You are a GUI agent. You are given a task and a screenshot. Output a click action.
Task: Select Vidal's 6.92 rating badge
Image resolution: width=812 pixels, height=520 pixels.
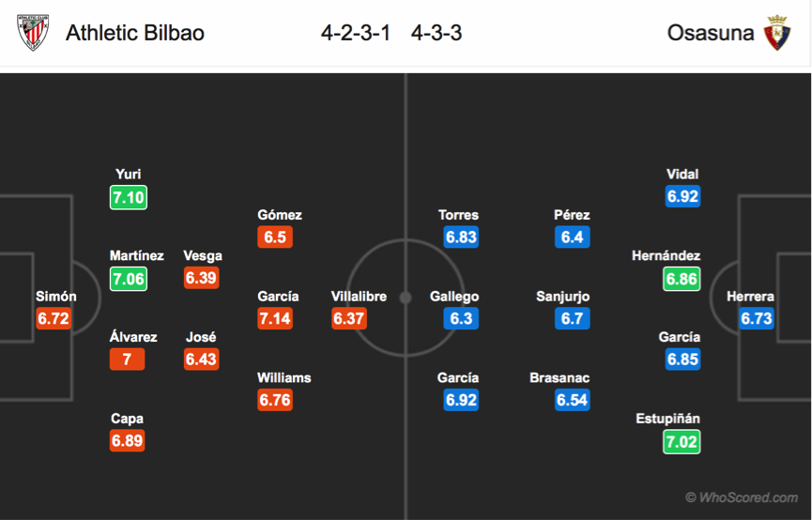[x=683, y=196]
